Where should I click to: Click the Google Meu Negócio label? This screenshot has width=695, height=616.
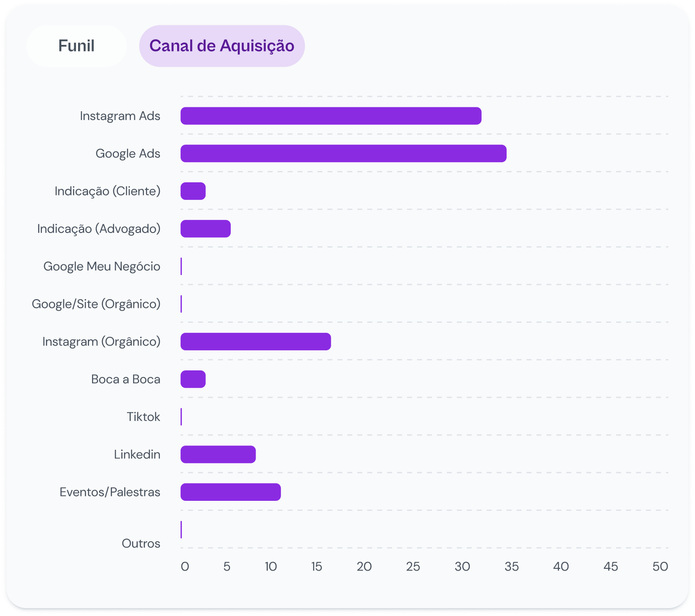tap(102, 267)
